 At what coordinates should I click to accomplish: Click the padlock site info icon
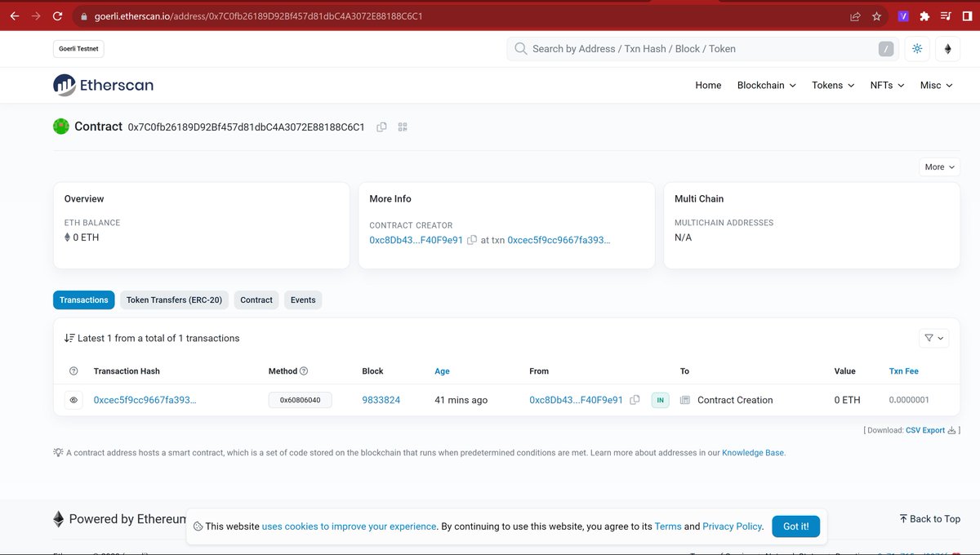tap(83, 16)
